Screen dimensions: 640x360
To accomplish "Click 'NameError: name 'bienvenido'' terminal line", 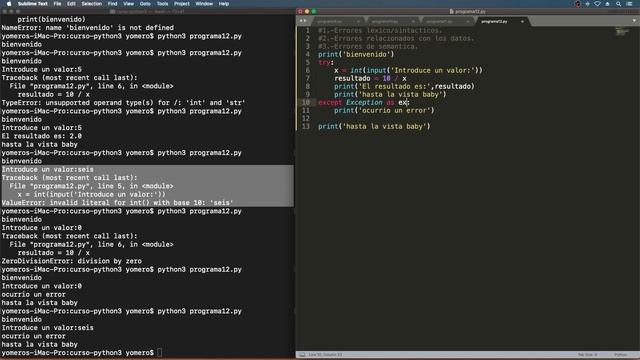I will coord(88,28).
